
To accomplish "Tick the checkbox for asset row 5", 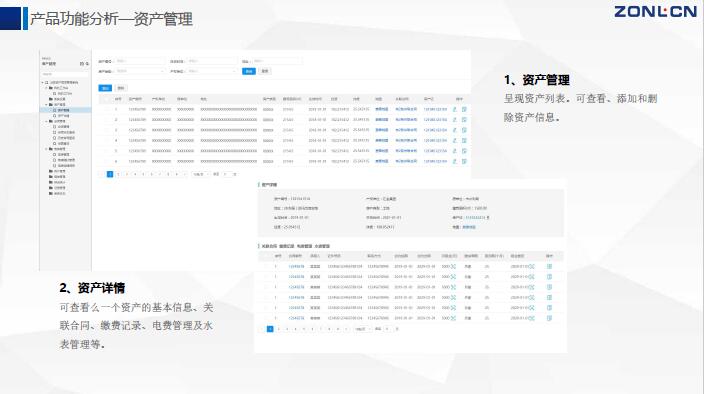I will click(x=106, y=151).
